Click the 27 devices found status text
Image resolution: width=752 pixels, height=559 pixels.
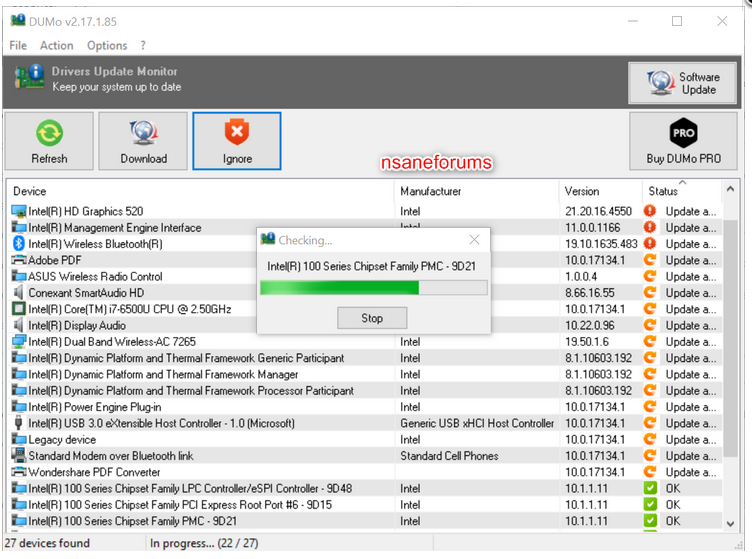pyautogui.click(x=47, y=543)
